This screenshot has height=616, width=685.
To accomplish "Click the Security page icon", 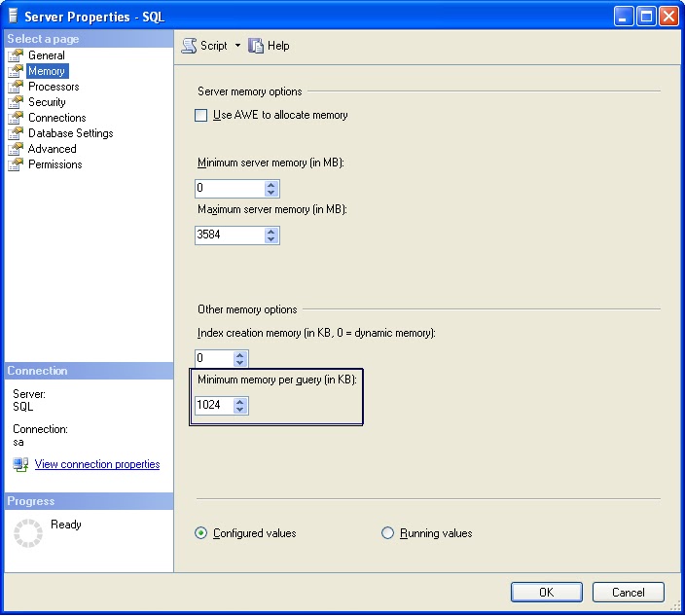I will 16,102.
